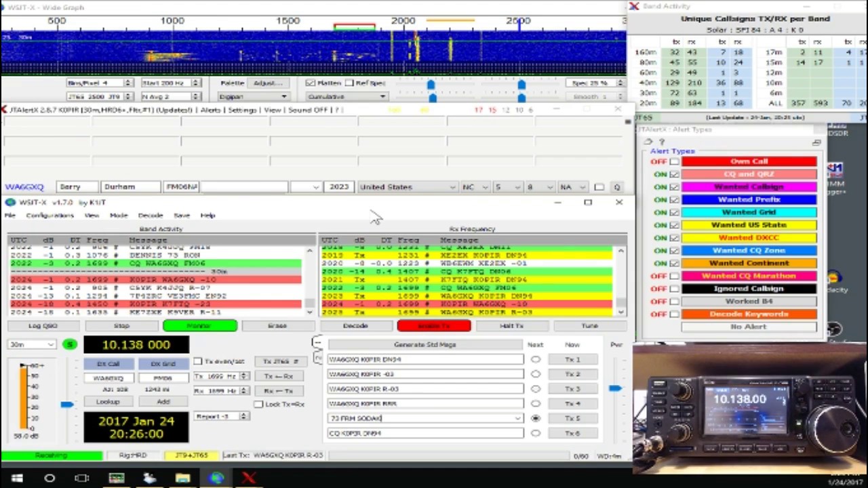Click DX Call input field WA6GXQ
Screen dimensions: 868x488
[x=108, y=378]
